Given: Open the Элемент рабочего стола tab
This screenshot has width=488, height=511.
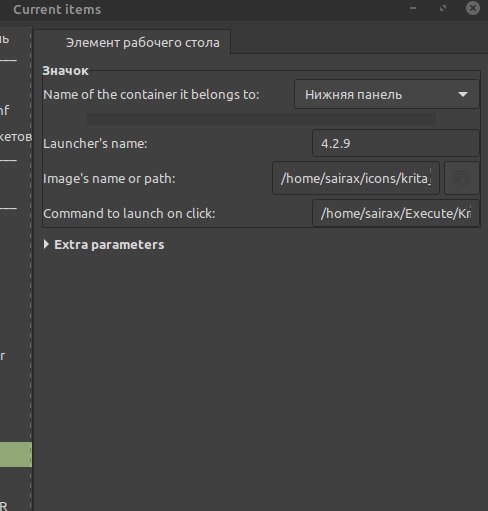Looking at the screenshot, I should point(133,42).
